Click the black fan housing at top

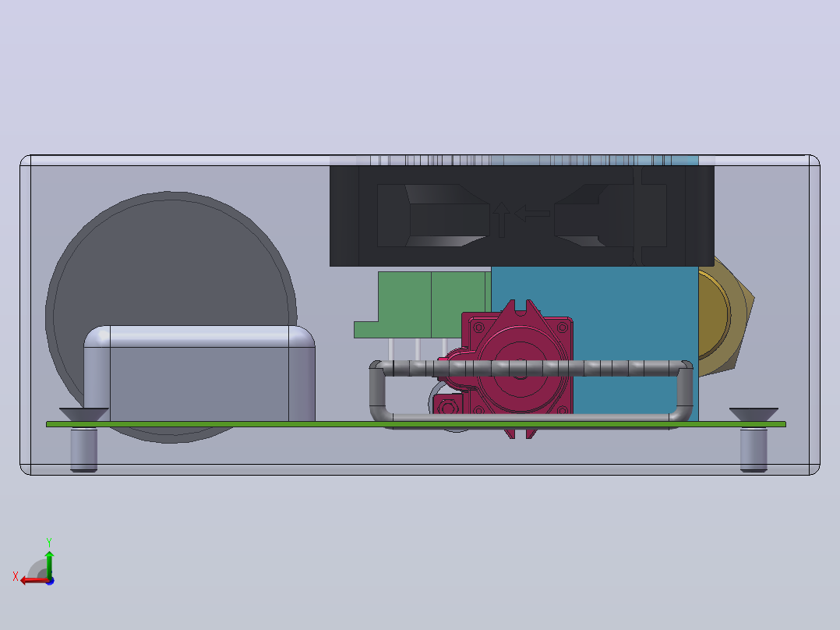coord(522,215)
